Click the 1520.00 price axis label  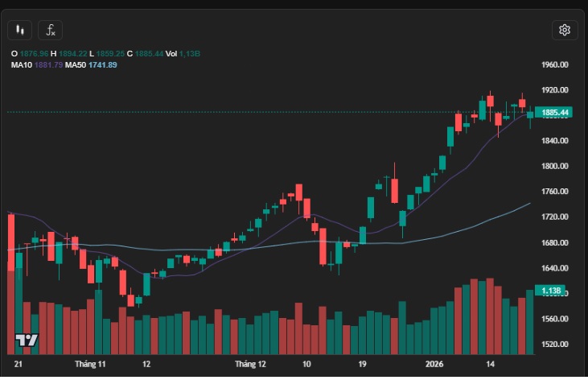click(556, 345)
